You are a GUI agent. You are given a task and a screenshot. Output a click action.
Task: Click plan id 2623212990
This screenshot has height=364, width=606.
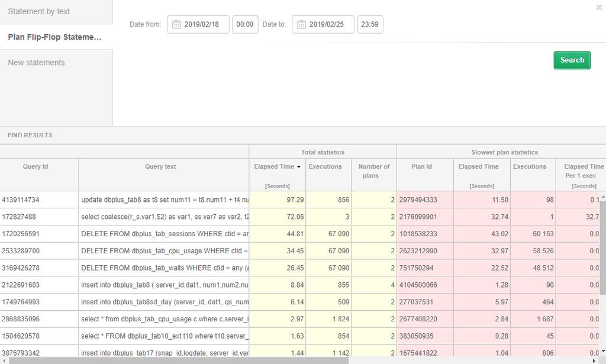[x=418, y=251]
